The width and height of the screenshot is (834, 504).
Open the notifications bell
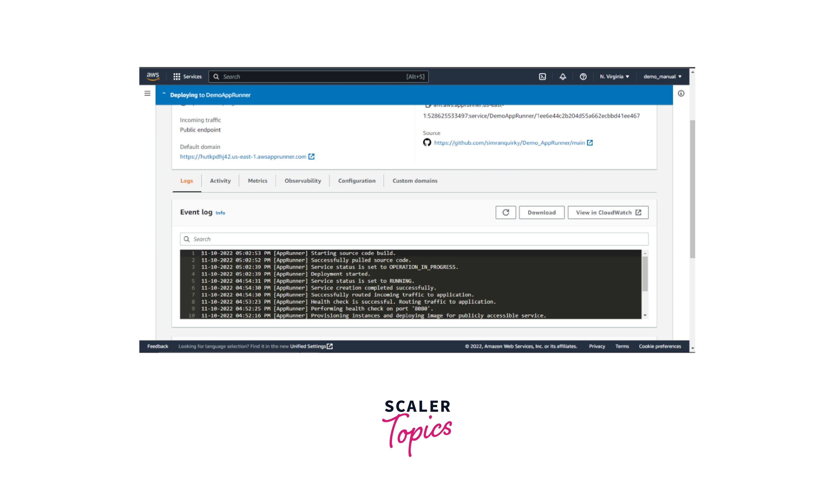pos(562,77)
